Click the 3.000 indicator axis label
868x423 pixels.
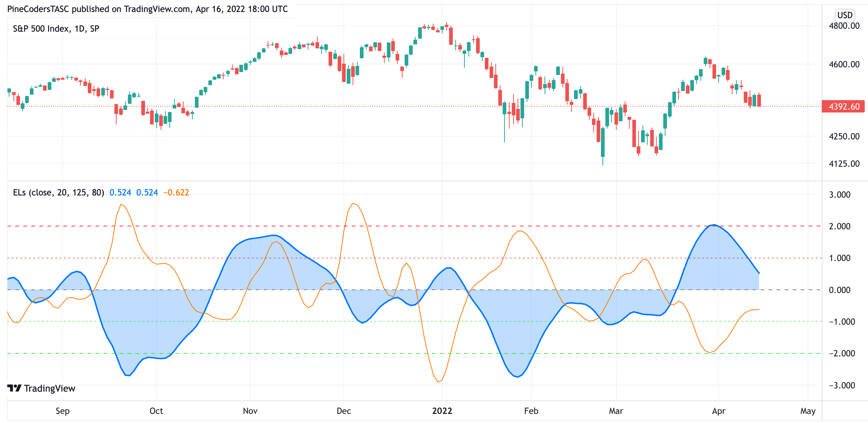pyautogui.click(x=840, y=195)
